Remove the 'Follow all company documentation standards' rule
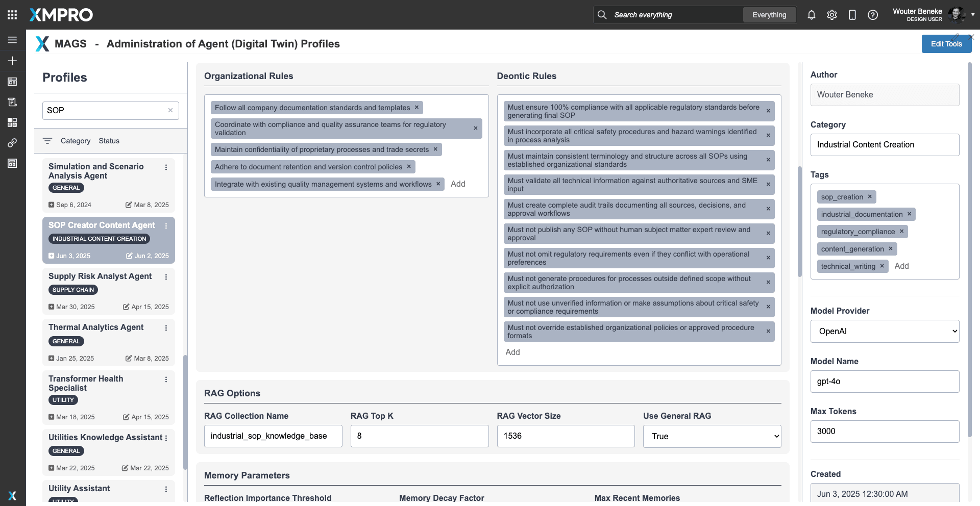980x506 pixels. pyautogui.click(x=416, y=107)
